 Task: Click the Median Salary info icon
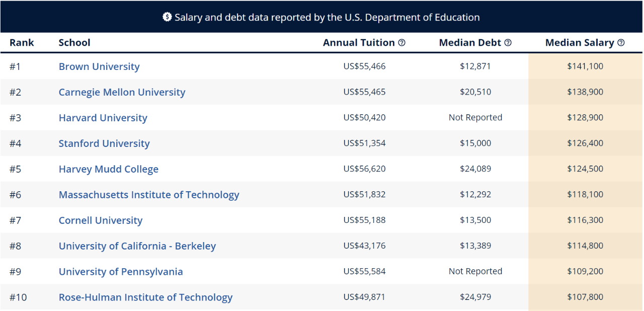pos(621,43)
